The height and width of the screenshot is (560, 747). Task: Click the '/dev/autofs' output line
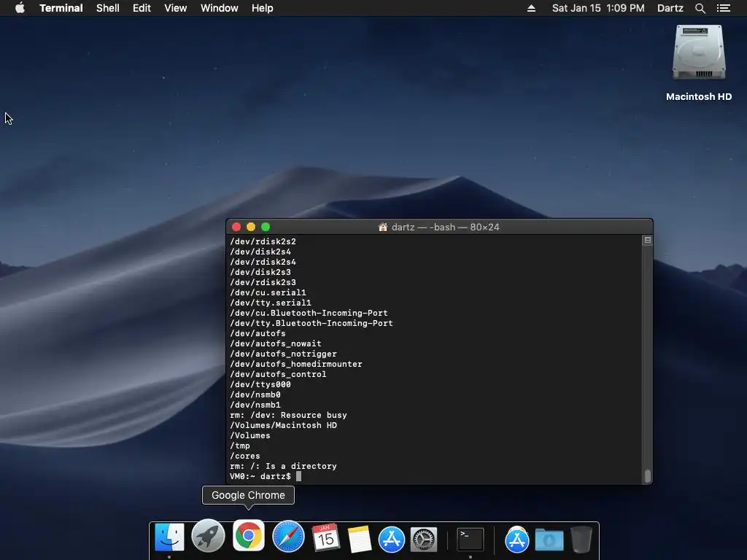[258, 333]
